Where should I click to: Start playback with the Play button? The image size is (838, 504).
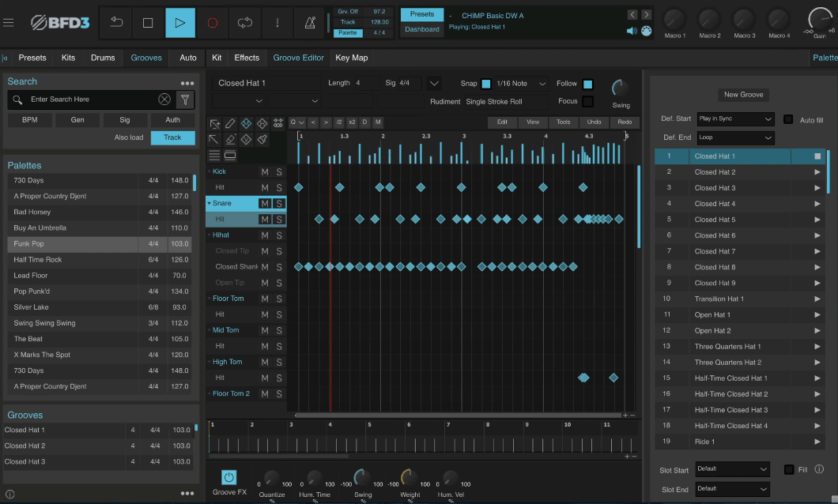[180, 23]
